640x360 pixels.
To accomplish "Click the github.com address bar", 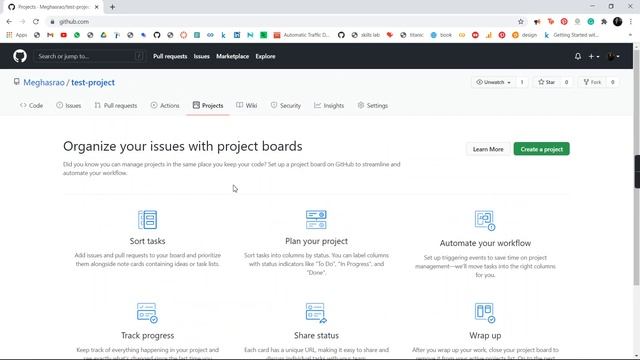I will pyautogui.click(x=282, y=22).
